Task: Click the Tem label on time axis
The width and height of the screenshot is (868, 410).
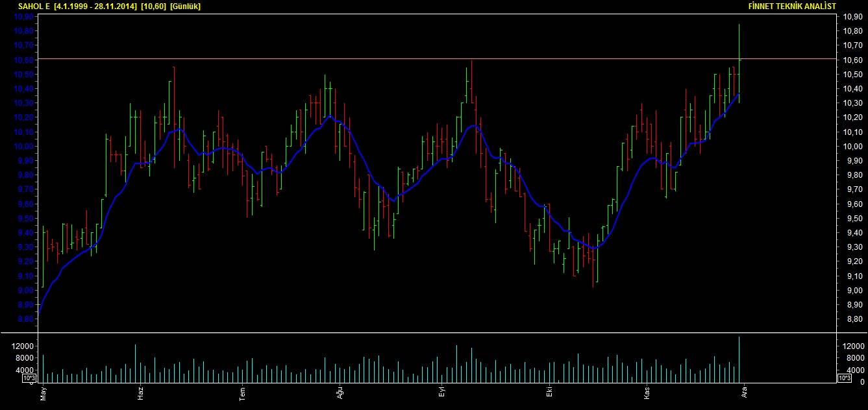Action: [242, 393]
